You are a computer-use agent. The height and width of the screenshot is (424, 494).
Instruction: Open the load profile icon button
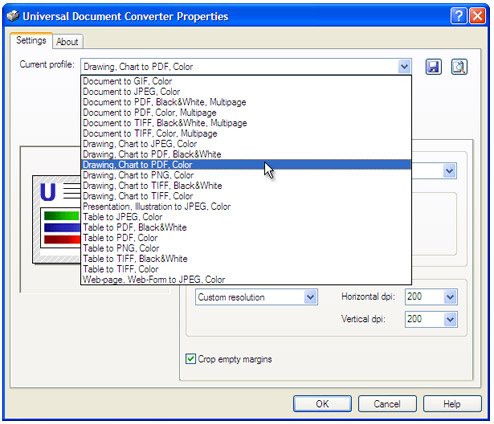click(459, 67)
